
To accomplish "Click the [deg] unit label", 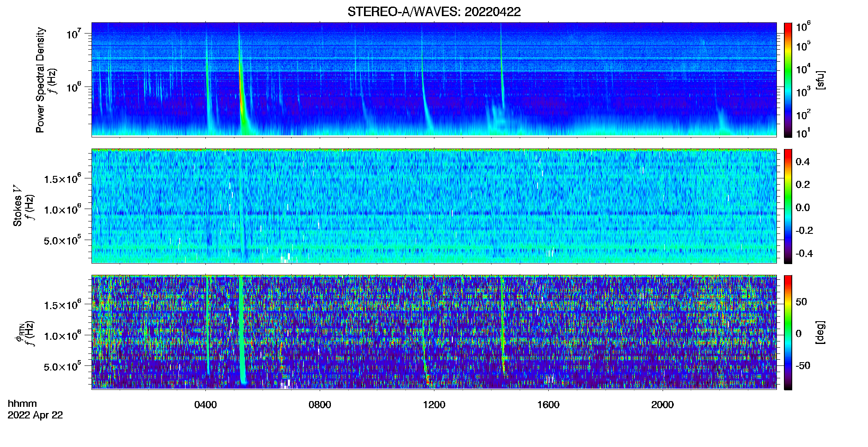I will tap(820, 332).
